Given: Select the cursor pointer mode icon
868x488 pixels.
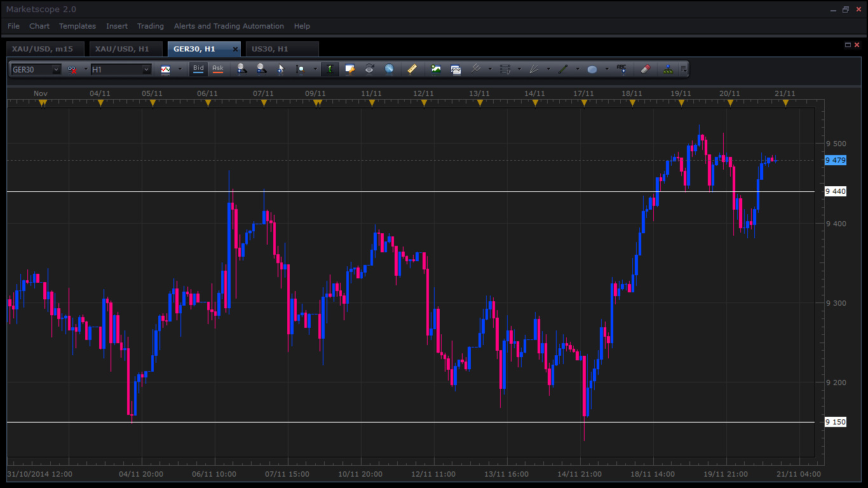Looking at the screenshot, I should [x=281, y=69].
